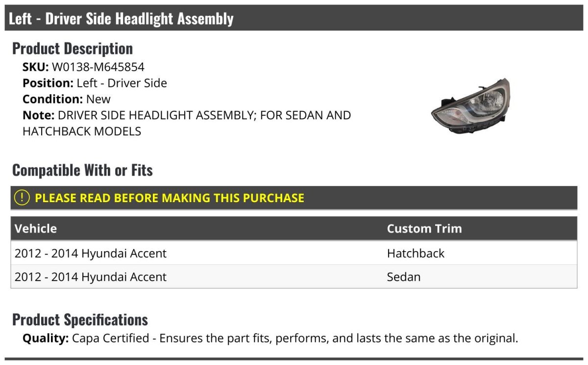588x365 pixels.
Task: Click the 'Left - Driver Side Headlight Assembly' title
Action: click(121, 19)
